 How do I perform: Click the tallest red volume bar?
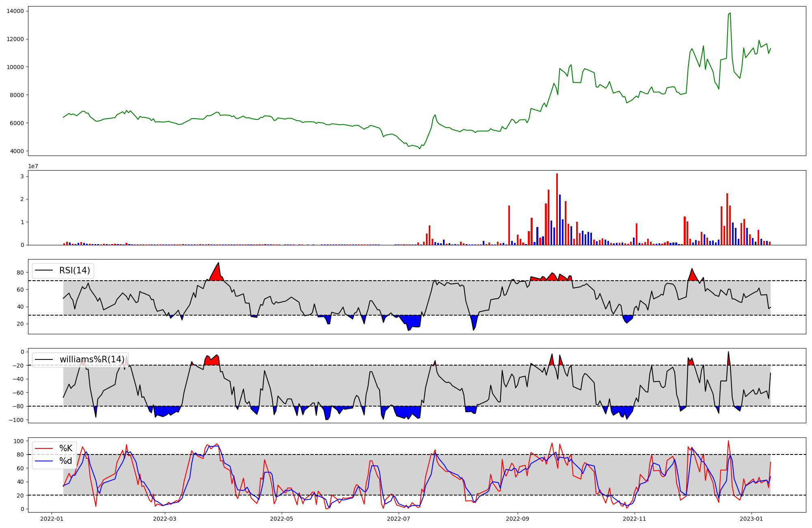557,209
